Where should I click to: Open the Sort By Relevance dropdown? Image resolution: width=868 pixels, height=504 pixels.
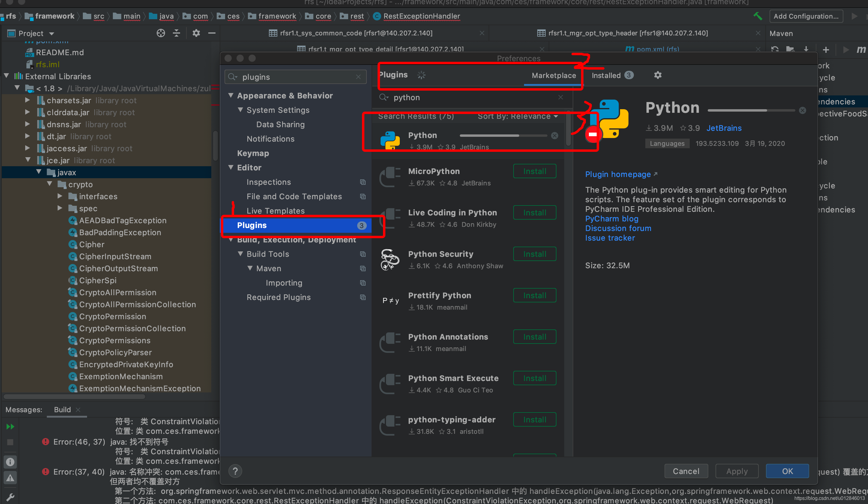pos(518,116)
